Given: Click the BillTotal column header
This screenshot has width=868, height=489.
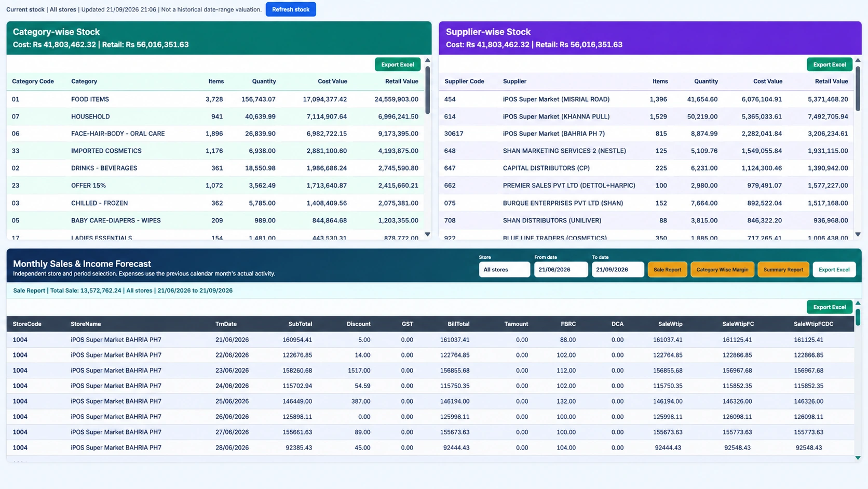Looking at the screenshot, I should (458, 324).
